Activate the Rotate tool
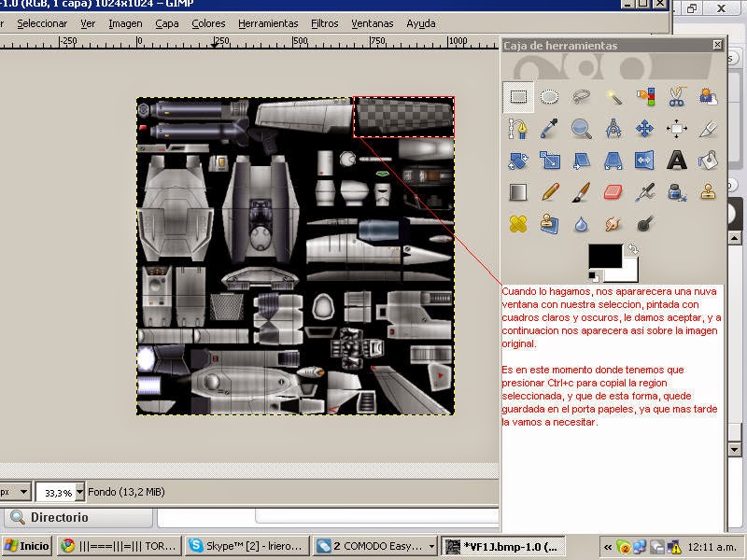747x560 pixels. [518, 161]
